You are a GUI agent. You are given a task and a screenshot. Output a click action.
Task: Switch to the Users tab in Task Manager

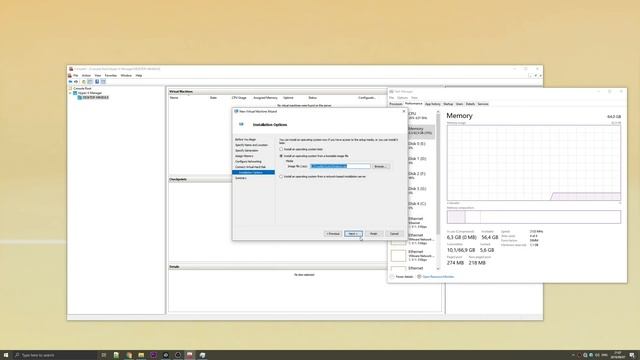pos(459,104)
